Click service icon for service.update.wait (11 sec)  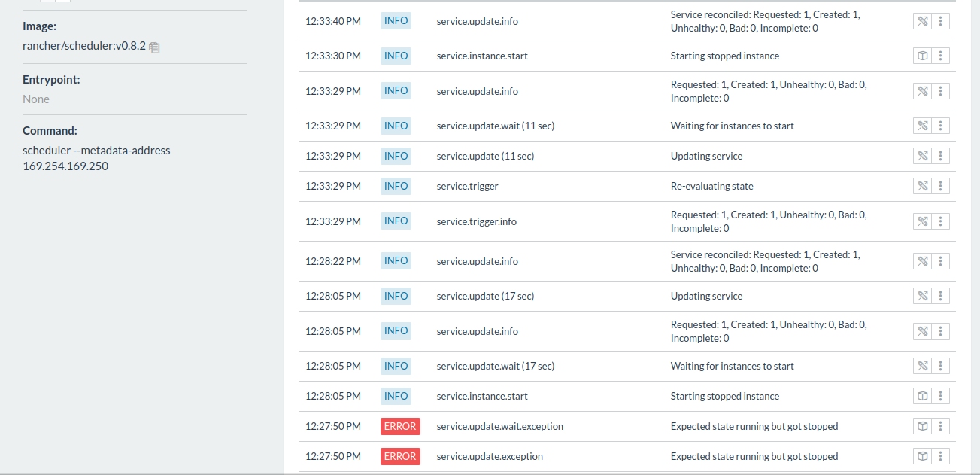point(922,126)
